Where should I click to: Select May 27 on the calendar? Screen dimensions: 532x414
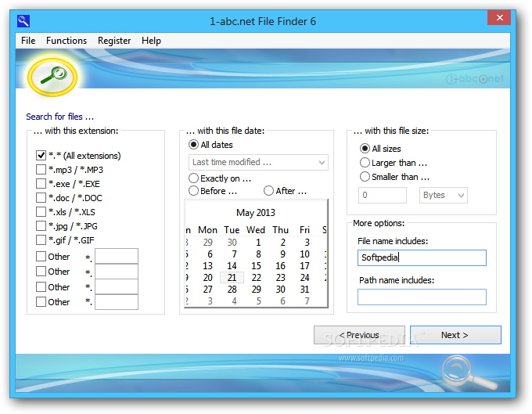(x=207, y=289)
